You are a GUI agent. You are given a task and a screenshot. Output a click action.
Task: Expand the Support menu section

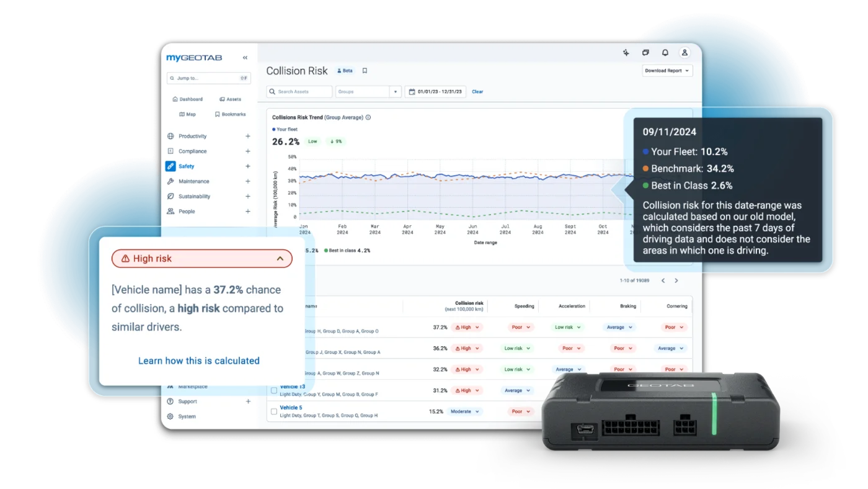248,402
